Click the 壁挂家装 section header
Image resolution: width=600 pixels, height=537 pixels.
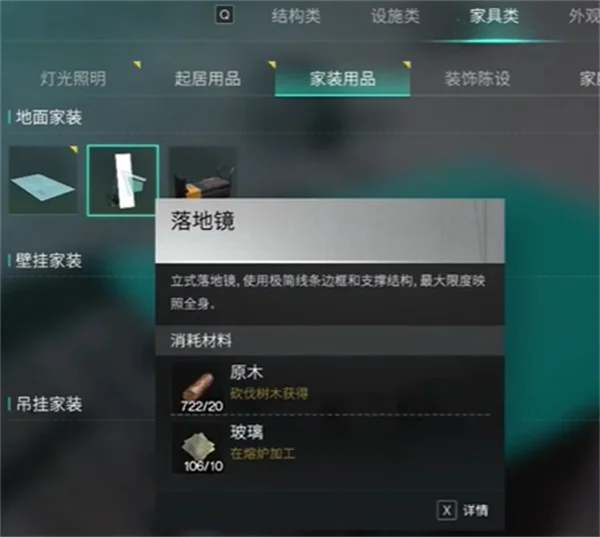[x=49, y=261]
